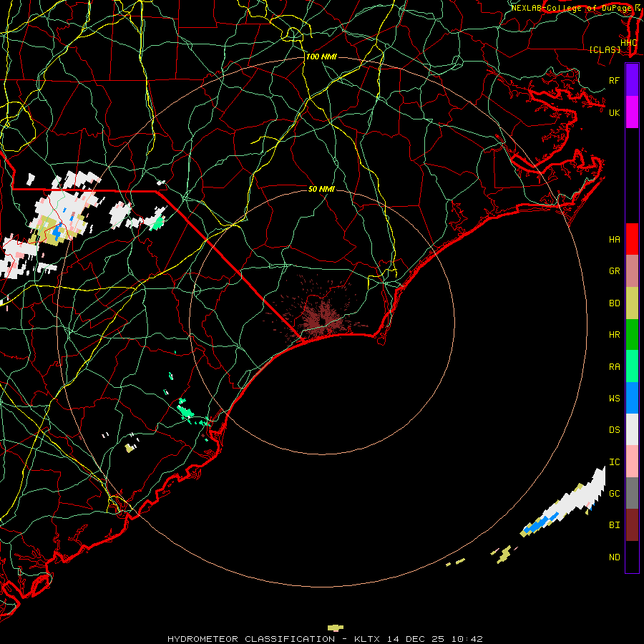Click the GR legend label
This screenshot has width=644, height=644.
click(615, 271)
